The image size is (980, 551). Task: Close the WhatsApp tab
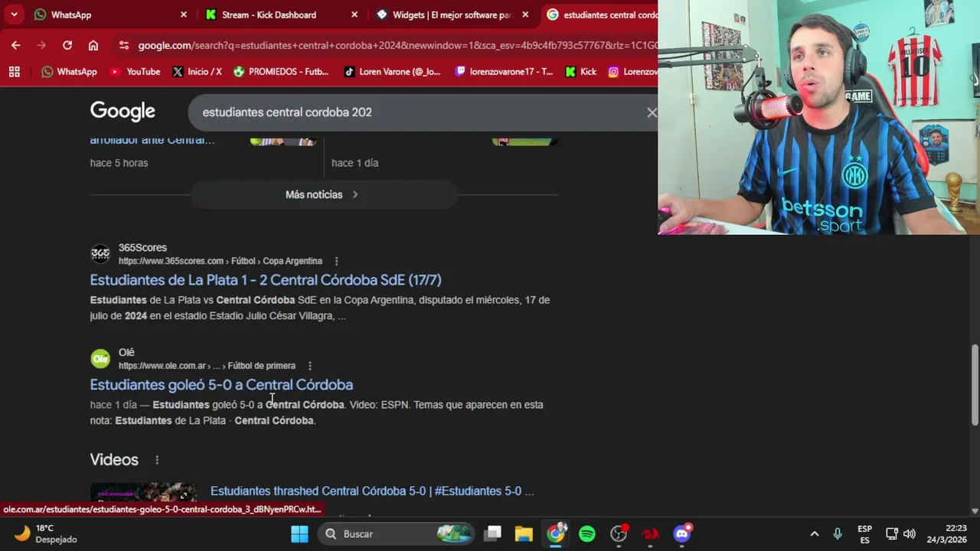[184, 15]
